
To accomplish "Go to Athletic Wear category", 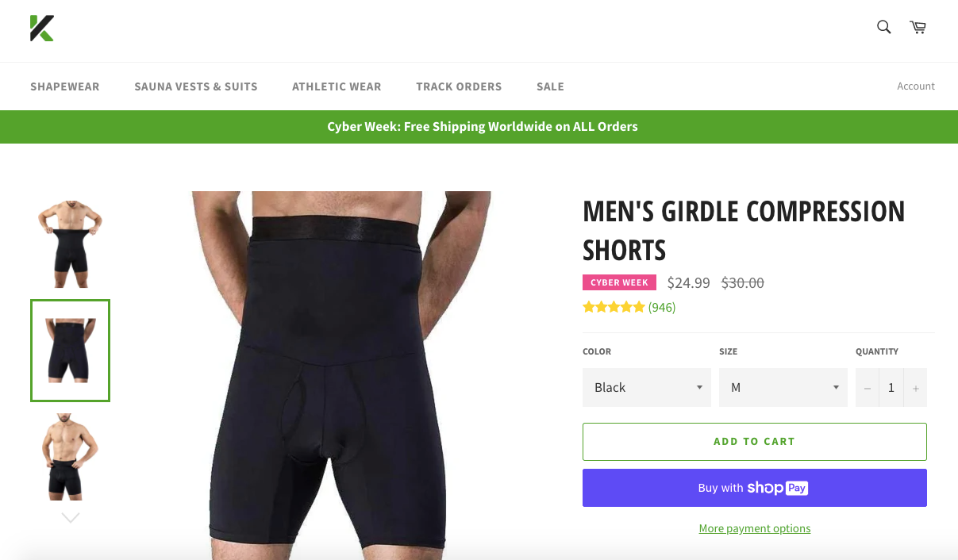I will (x=337, y=86).
